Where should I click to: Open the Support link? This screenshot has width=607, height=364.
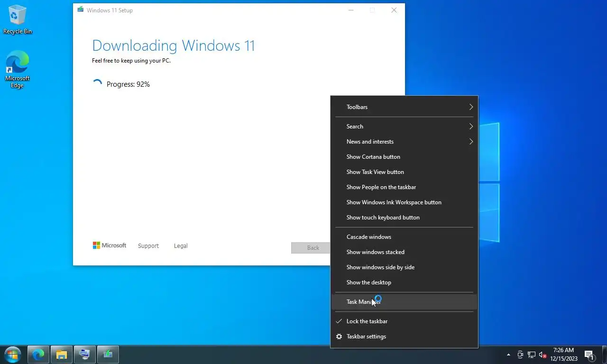(x=148, y=246)
